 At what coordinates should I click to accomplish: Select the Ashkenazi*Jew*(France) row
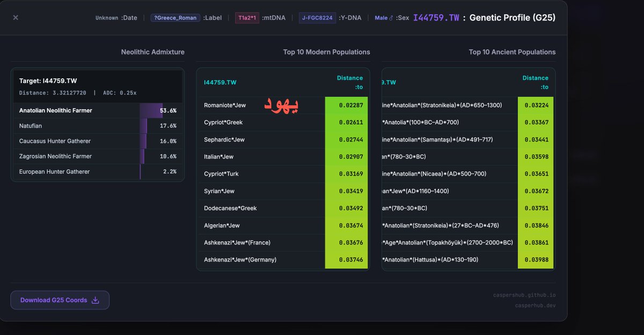(283, 243)
